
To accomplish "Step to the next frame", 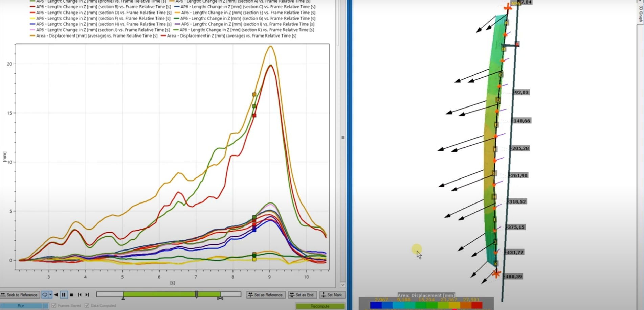I will [x=87, y=295].
